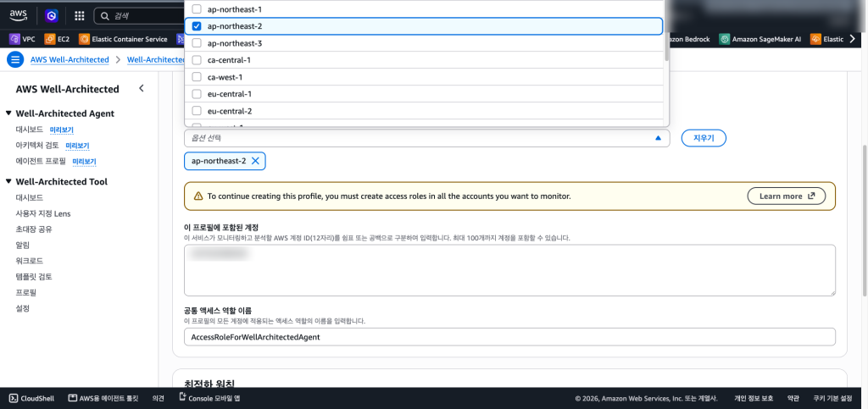This screenshot has width=868, height=409.
Task: Open 워크로드 in sidebar
Action: click(30, 260)
